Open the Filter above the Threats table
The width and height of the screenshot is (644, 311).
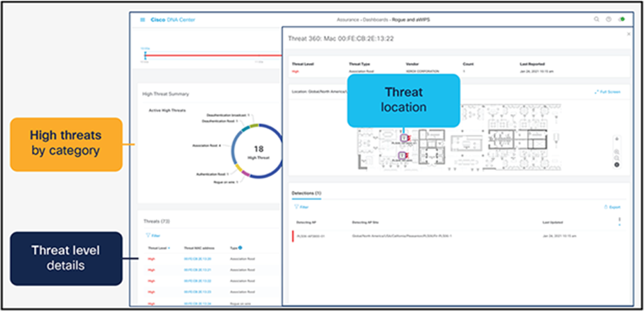coord(153,236)
